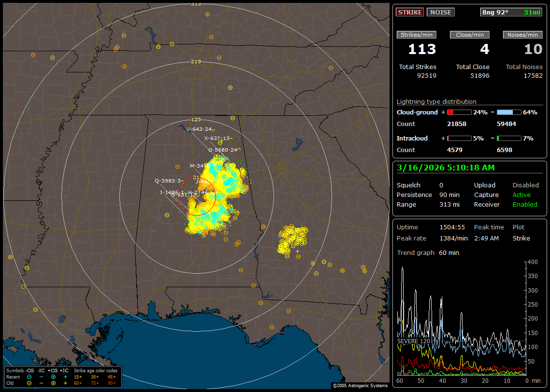
Task: Click the old negative IC dash symbol in legend
Action: 42,383
